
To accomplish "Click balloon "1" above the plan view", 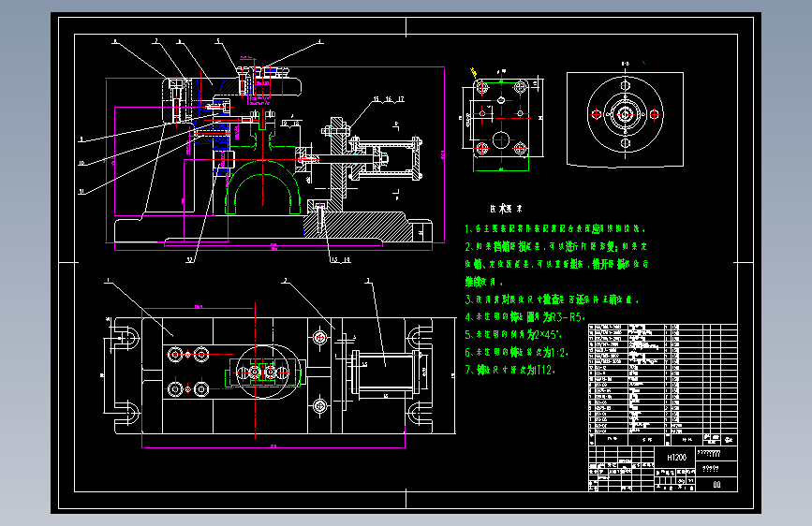I will point(109,280).
